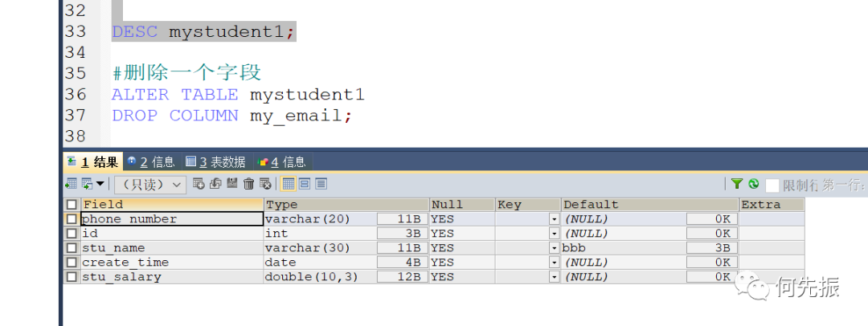This screenshot has width=868, height=326.
Task: Open the 3 表数据 table data tab
Action: click(216, 161)
